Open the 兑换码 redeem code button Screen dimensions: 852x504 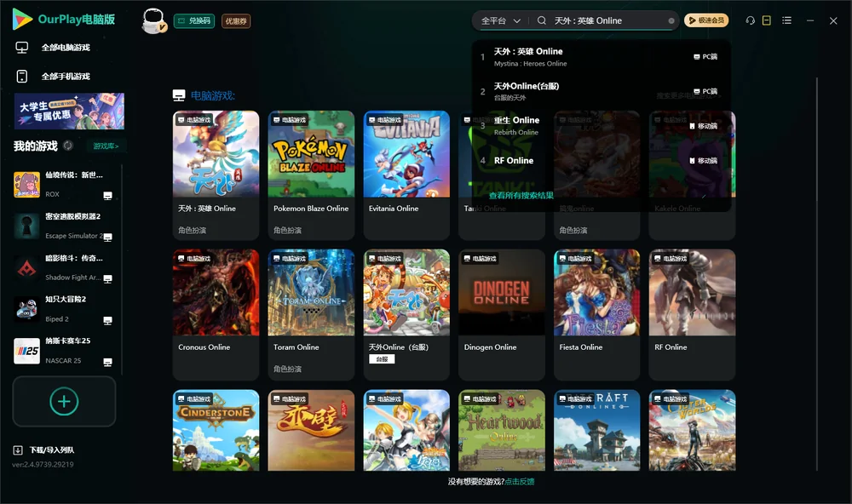(194, 21)
